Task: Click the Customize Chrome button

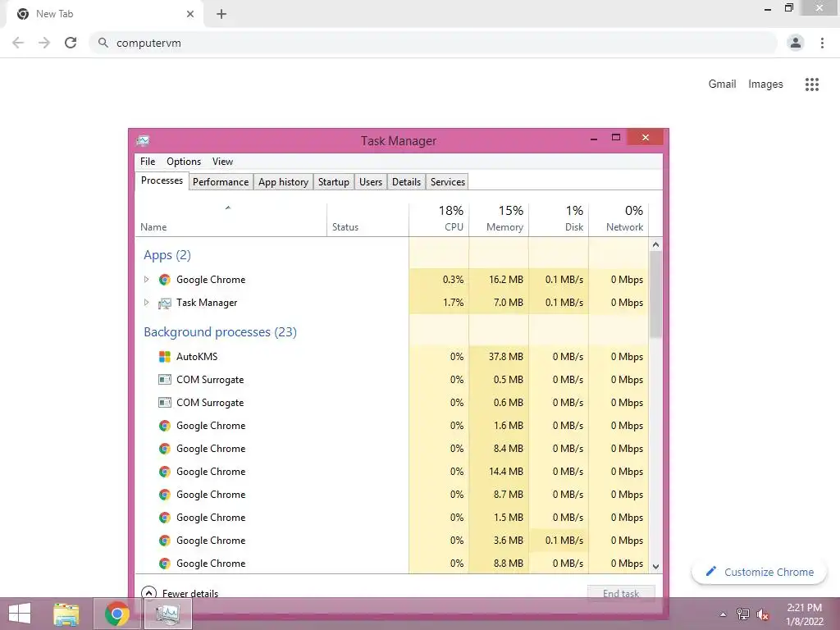Action: click(760, 572)
